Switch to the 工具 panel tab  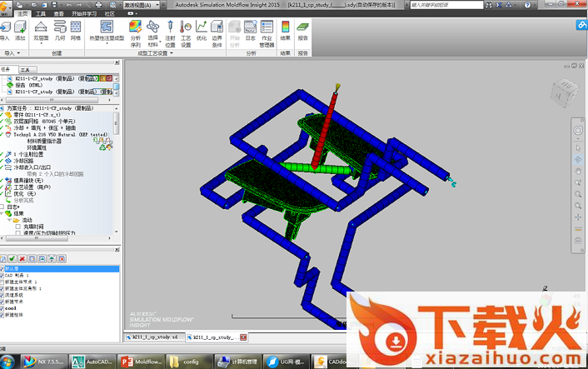coord(26,70)
